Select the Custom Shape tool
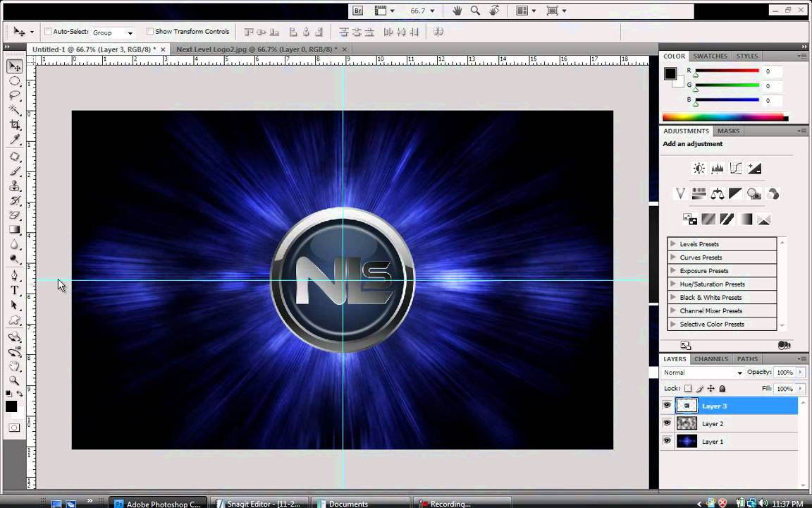 (15, 320)
